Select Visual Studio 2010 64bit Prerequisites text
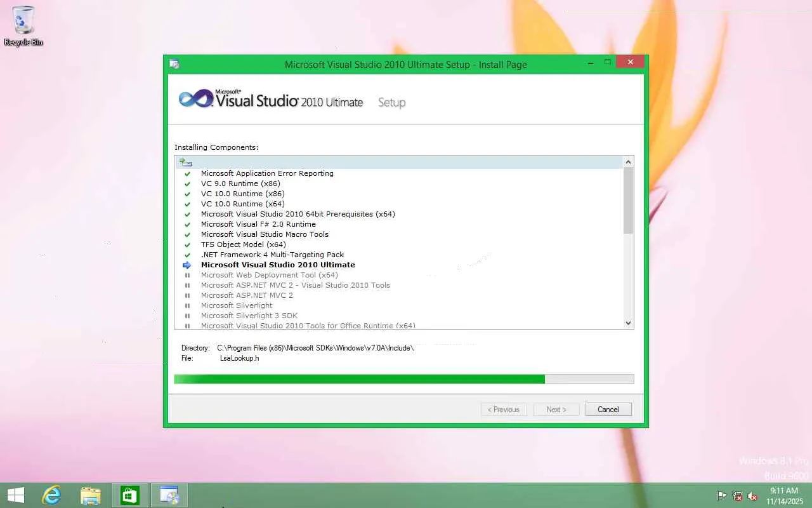Screen dimensions: 812x508 click(x=298, y=214)
